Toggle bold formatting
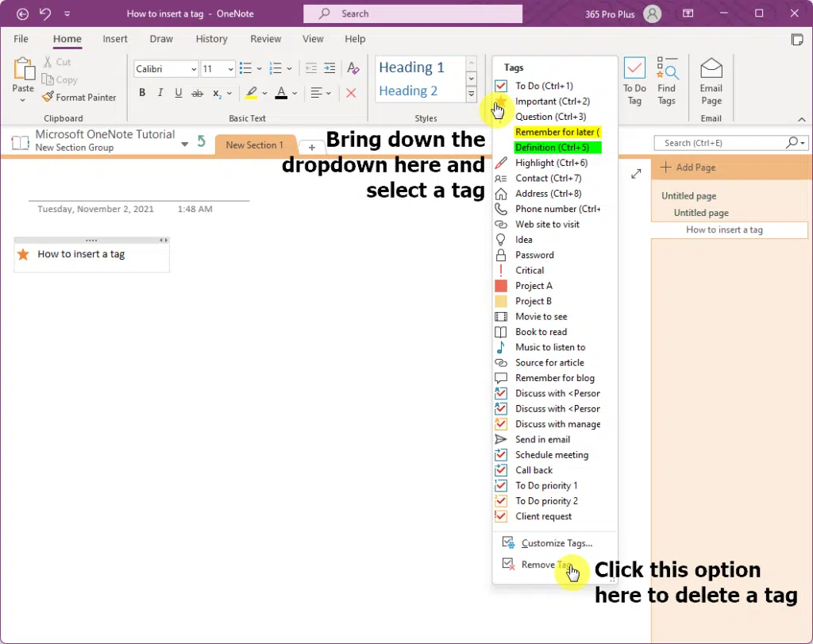This screenshot has width=813, height=644. (x=142, y=93)
